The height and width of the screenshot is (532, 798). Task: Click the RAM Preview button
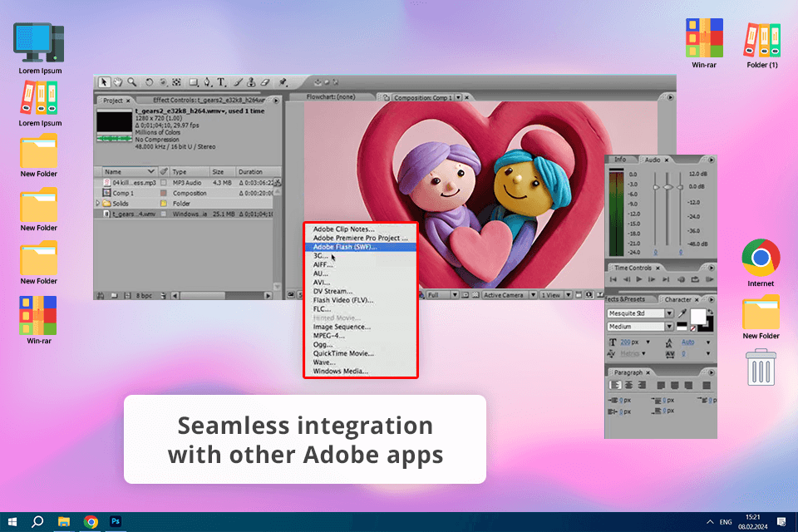coord(709,279)
